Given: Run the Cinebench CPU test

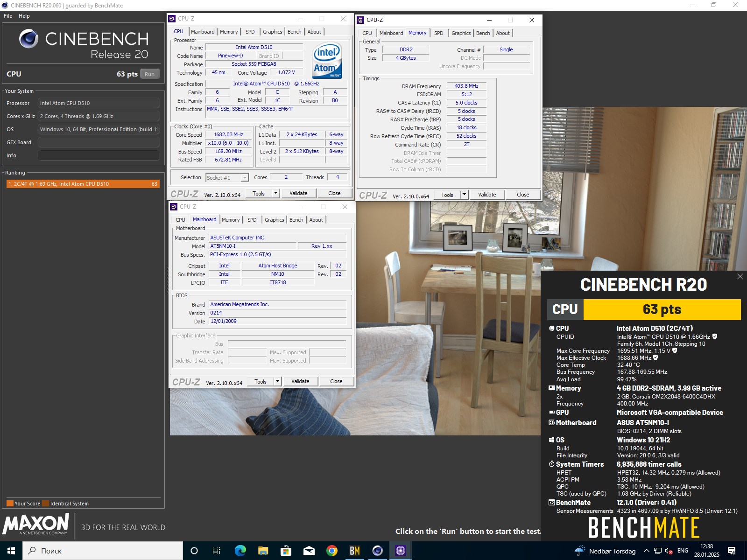Looking at the screenshot, I should point(149,74).
